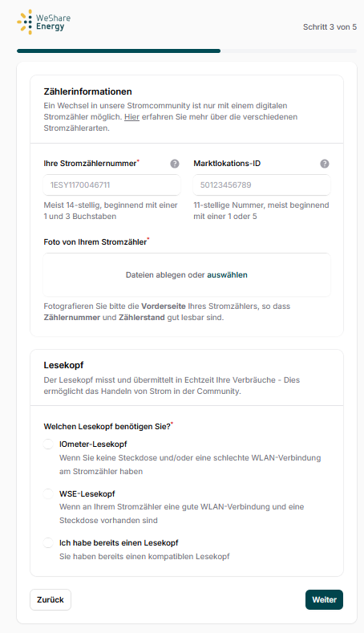Click the WeShare Energy logo
This screenshot has width=364, height=633.
(44, 22)
